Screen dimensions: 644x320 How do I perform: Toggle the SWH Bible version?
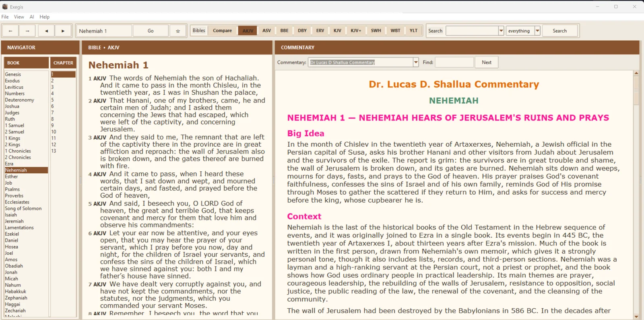376,31
